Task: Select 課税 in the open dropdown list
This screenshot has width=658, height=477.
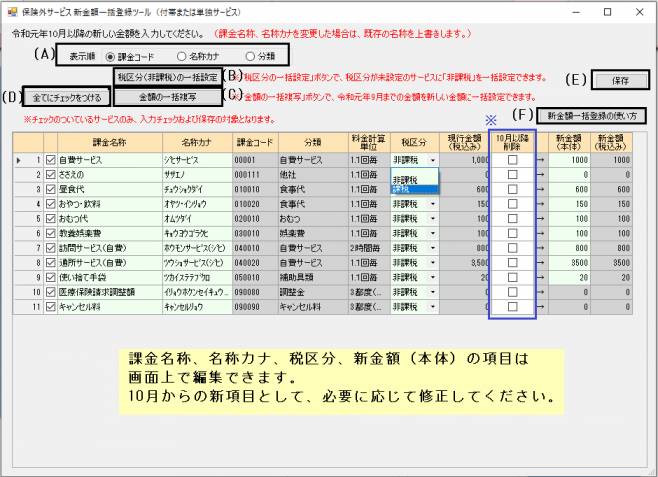Action: (403, 188)
